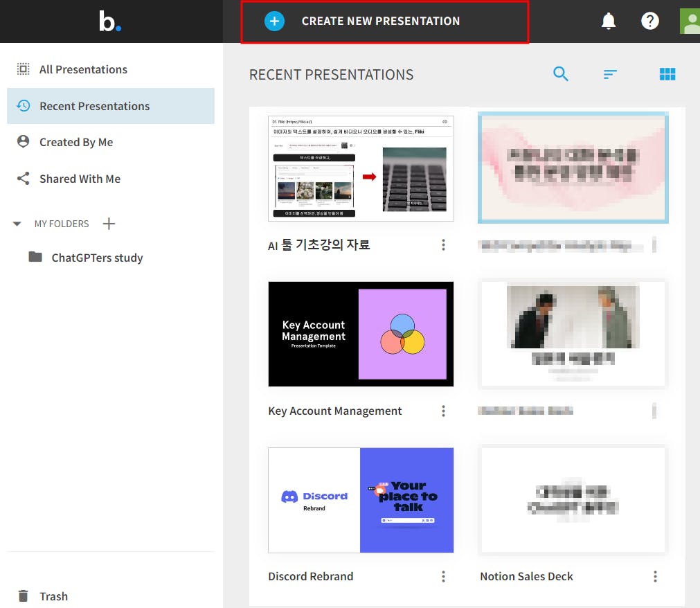
Task: Click the Discord Rebrand title
Action: point(311,576)
